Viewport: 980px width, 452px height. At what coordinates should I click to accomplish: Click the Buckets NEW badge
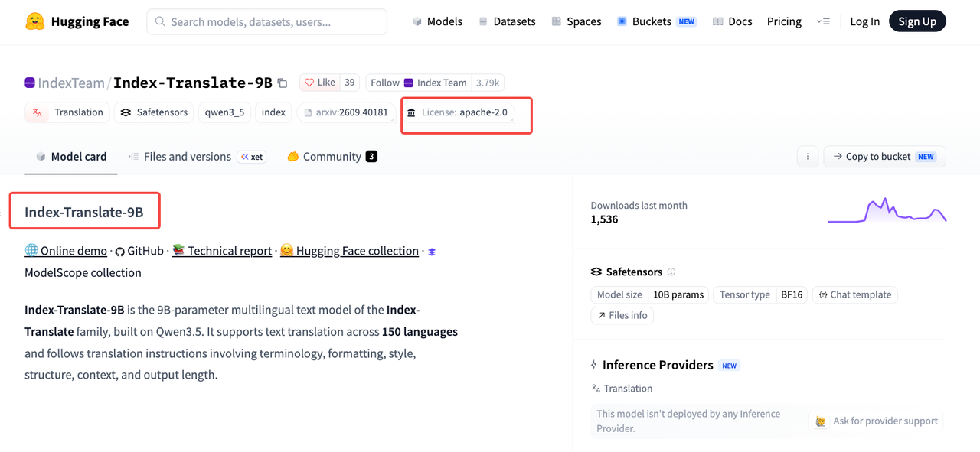tap(687, 21)
